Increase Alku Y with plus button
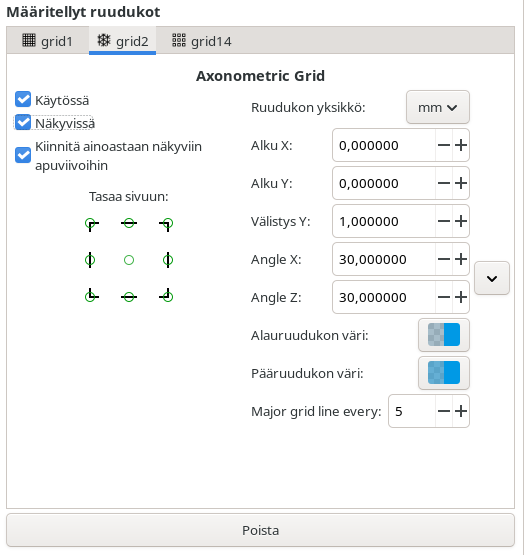Viewport: 524px width, 555px height. (x=461, y=183)
